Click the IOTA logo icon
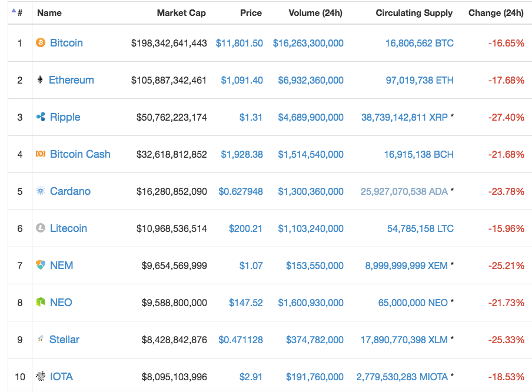The height and width of the screenshot is (392, 532). click(41, 377)
